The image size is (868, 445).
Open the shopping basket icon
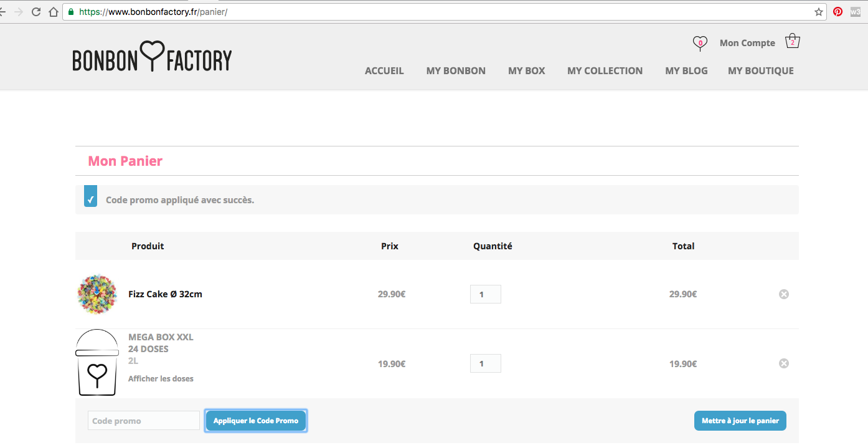click(x=792, y=41)
